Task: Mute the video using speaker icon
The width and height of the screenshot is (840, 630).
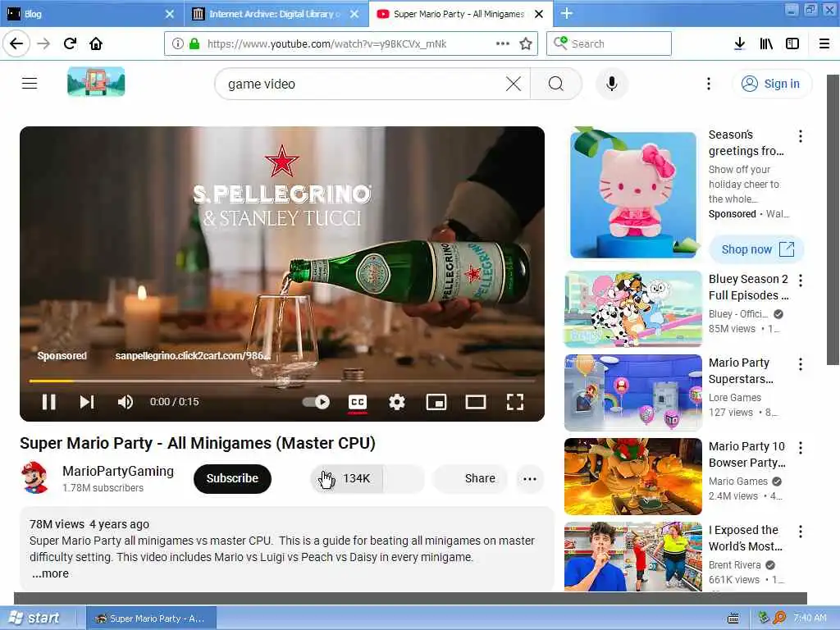Action: coord(125,402)
